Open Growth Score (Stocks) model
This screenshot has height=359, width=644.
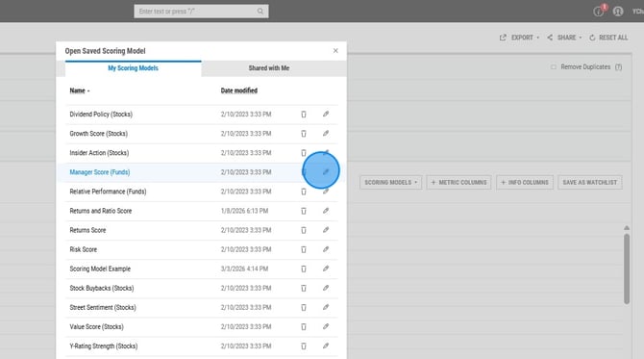(99, 134)
